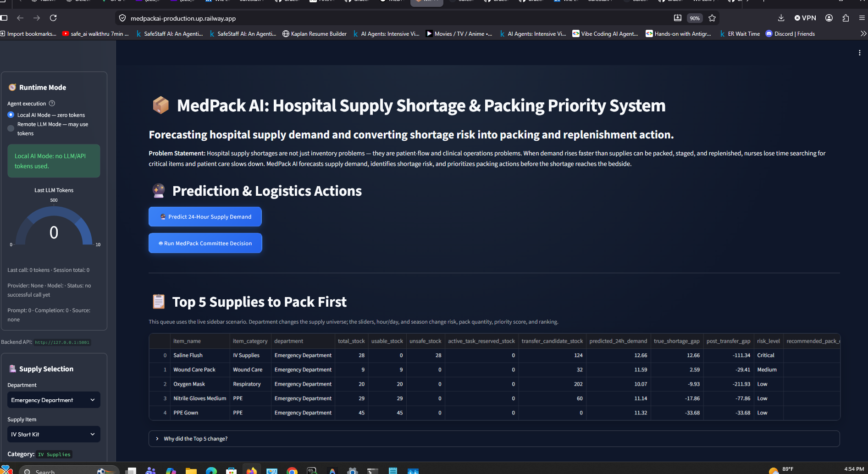This screenshot has width=868, height=474.
Task: Click the install app icon in address bar
Action: point(677,18)
